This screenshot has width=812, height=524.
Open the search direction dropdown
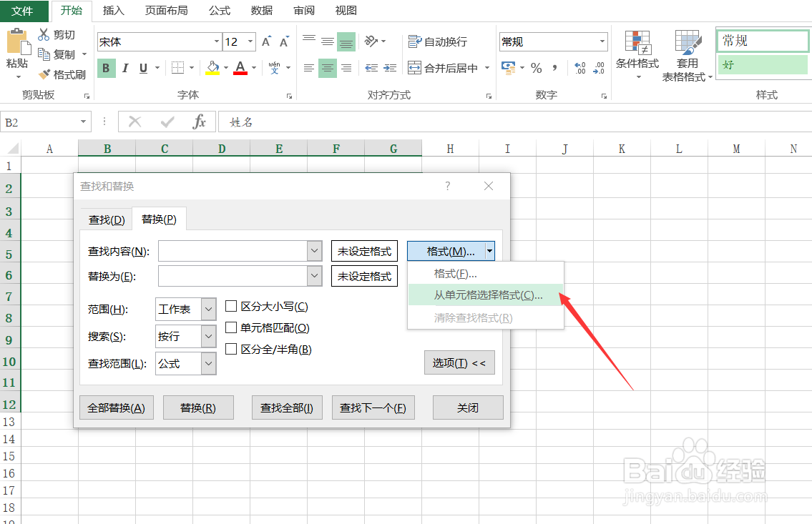click(x=208, y=336)
